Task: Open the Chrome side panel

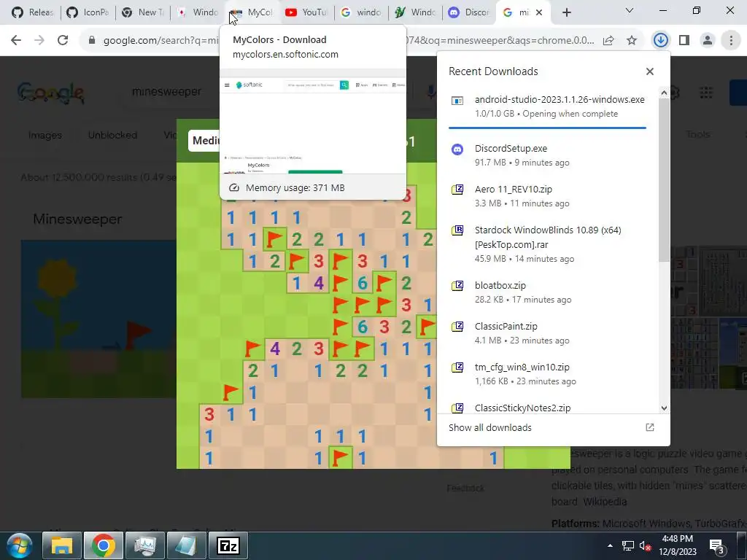Action: 684,41
